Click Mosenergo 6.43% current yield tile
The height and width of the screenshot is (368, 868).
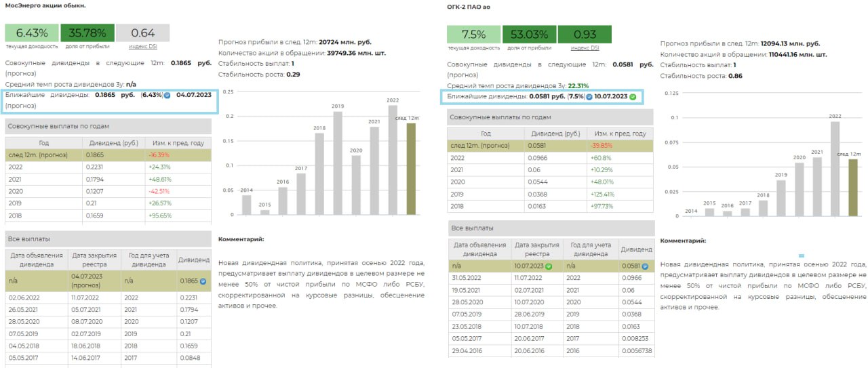[x=32, y=33]
